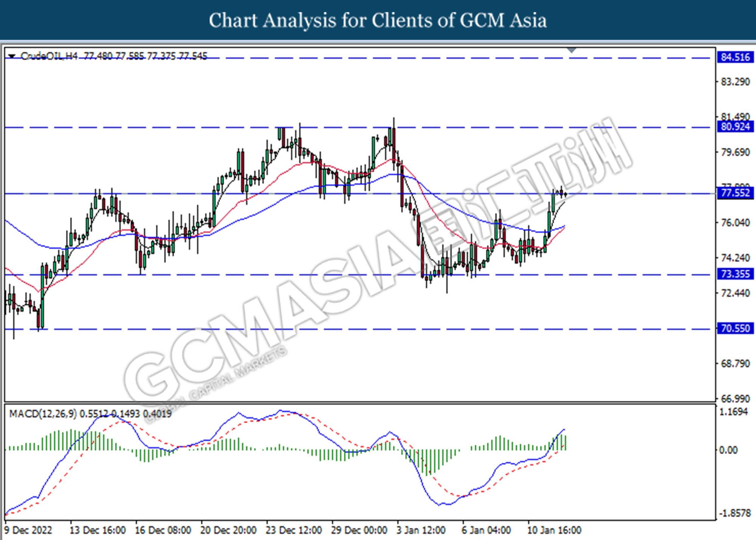Click the chart shift marker triangle at top
Screen dimensions: 756x540
coord(572,50)
